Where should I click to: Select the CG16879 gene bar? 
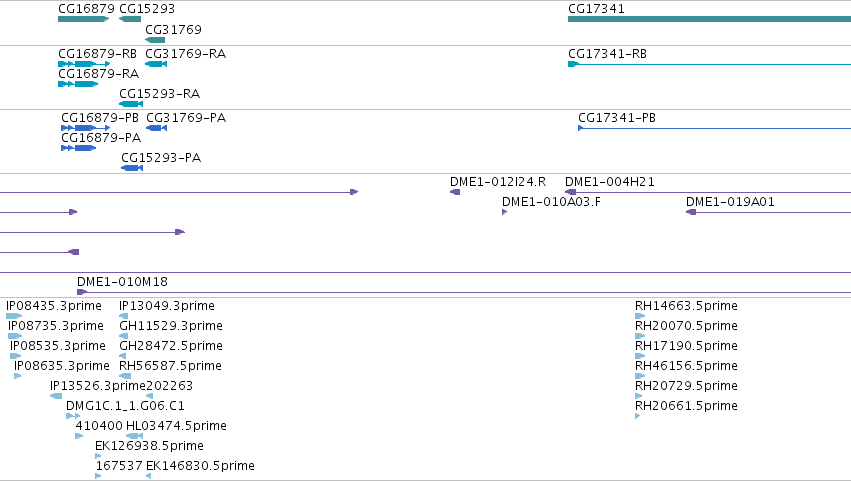click(84, 19)
